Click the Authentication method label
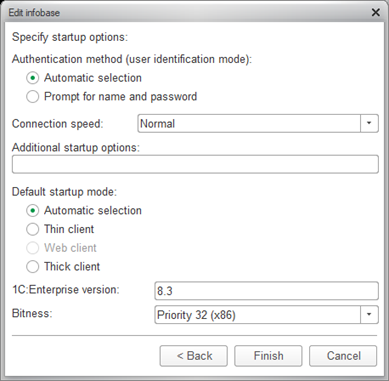Image resolution: width=389 pixels, height=381 pixels. coord(132,59)
